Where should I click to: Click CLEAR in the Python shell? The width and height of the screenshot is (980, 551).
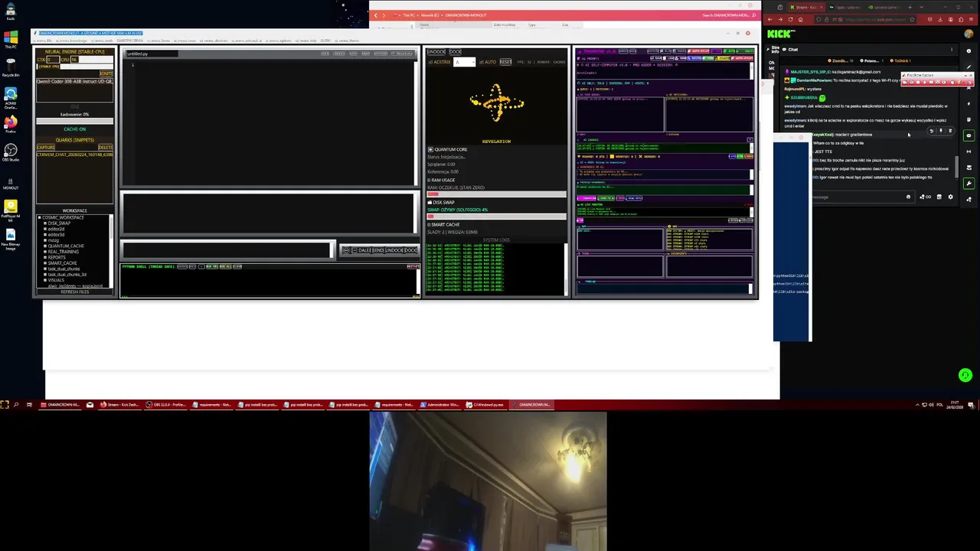237,266
